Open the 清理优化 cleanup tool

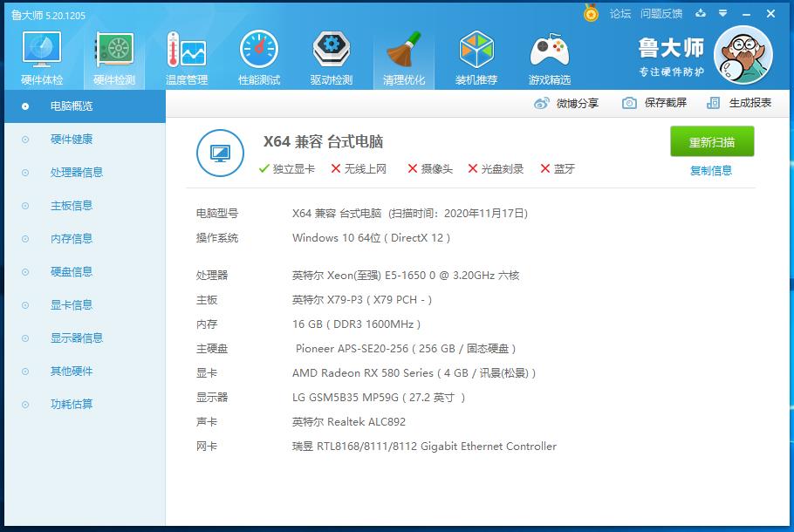coord(407,52)
